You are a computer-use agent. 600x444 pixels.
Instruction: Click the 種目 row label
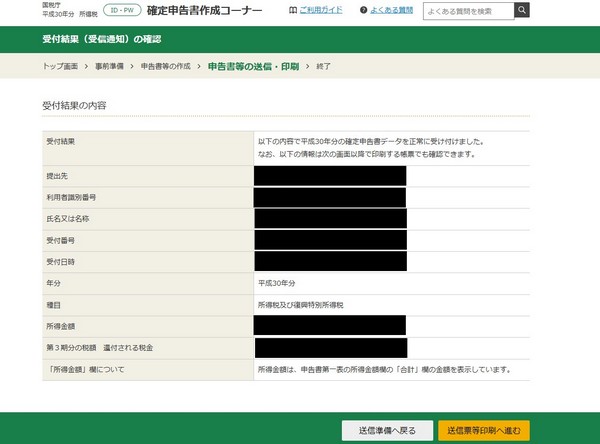[x=53, y=305]
